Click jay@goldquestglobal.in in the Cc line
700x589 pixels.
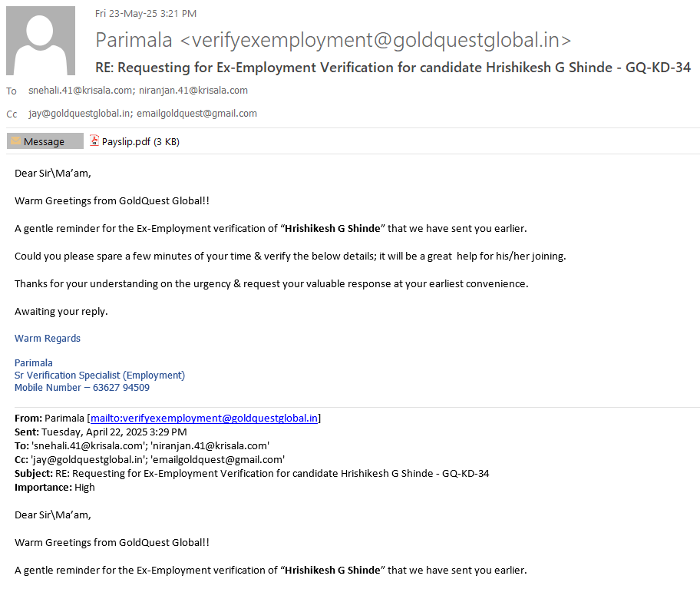pos(80,114)
